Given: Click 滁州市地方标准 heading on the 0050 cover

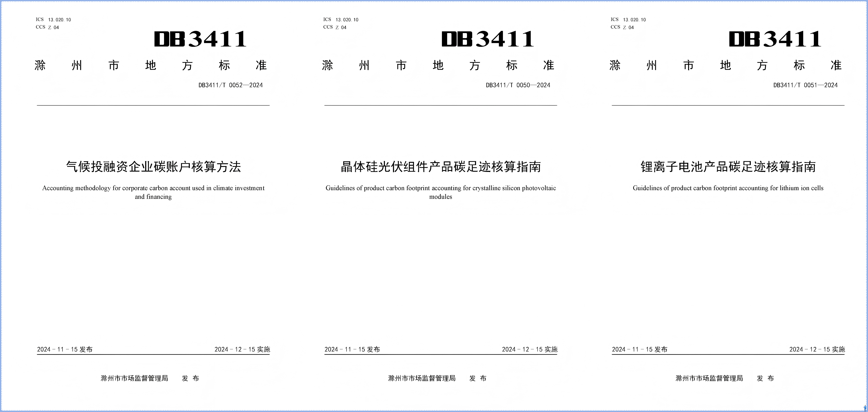Looking at the screenshot, I should click(x=438, y=65).
